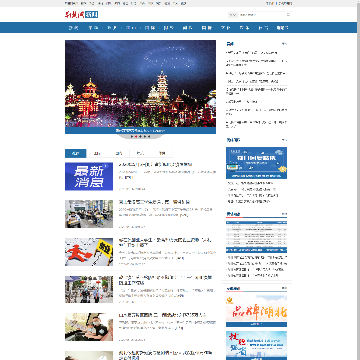Select the first item in blue navigation bar
This screenshot has width=360, height=360.
73,28
